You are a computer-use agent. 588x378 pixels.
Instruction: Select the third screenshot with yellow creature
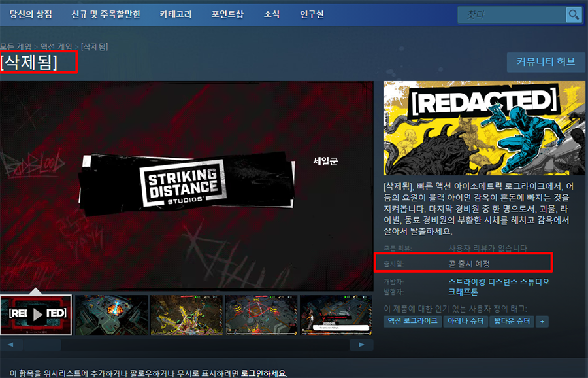click(186, 315)
